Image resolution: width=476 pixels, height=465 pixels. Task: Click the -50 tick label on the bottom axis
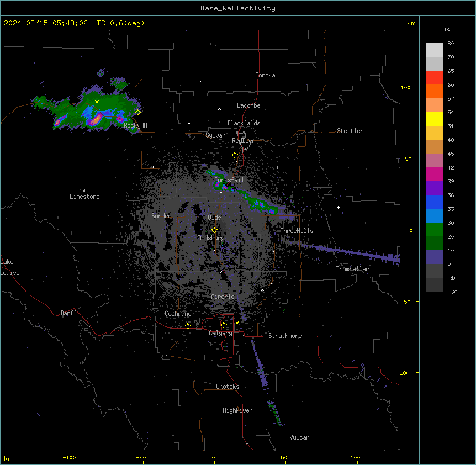click(141, 457)
